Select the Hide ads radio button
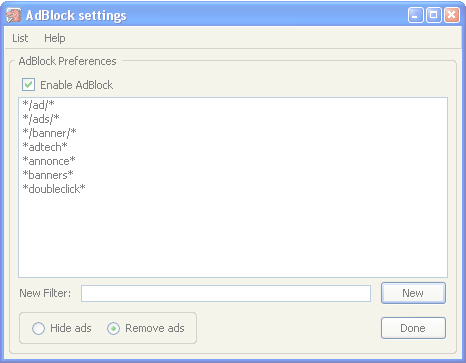Viewport: 466px width, 363px height. (38, 328)
